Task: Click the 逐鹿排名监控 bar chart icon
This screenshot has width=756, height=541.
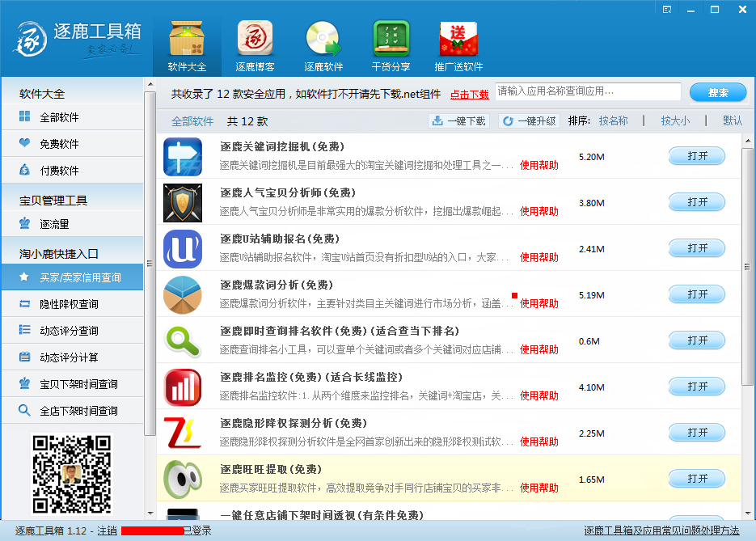Action: coord(183,387)
